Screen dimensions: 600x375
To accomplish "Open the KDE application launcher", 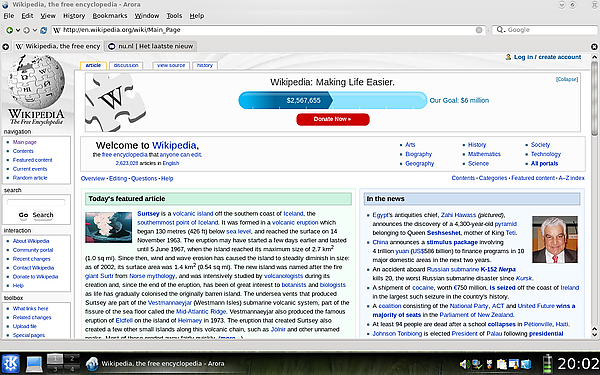I will pos(11,363).
